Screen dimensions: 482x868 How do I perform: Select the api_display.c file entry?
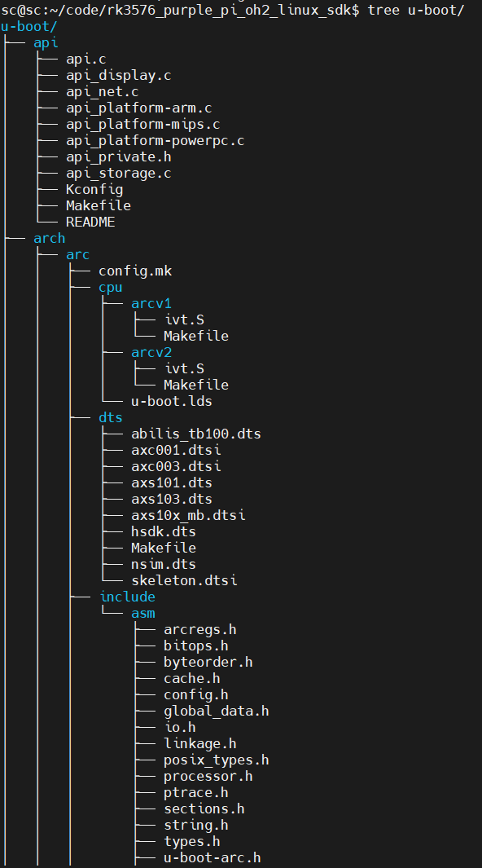[118, 75]
